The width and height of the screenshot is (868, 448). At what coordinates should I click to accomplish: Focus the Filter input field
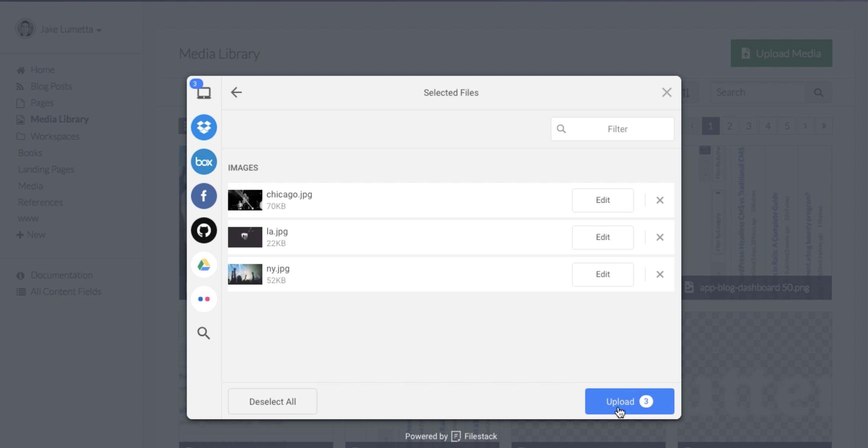click(x=613, y=129)
